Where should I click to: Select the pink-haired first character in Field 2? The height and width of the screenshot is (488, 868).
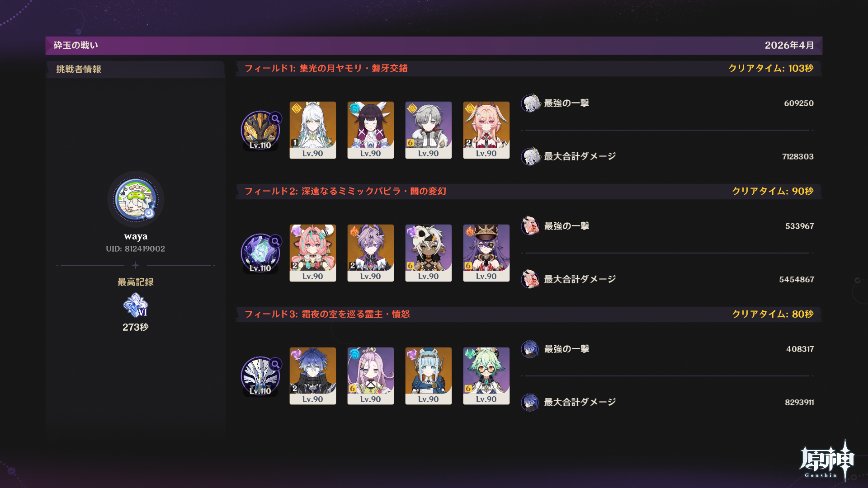coord(313,253)
